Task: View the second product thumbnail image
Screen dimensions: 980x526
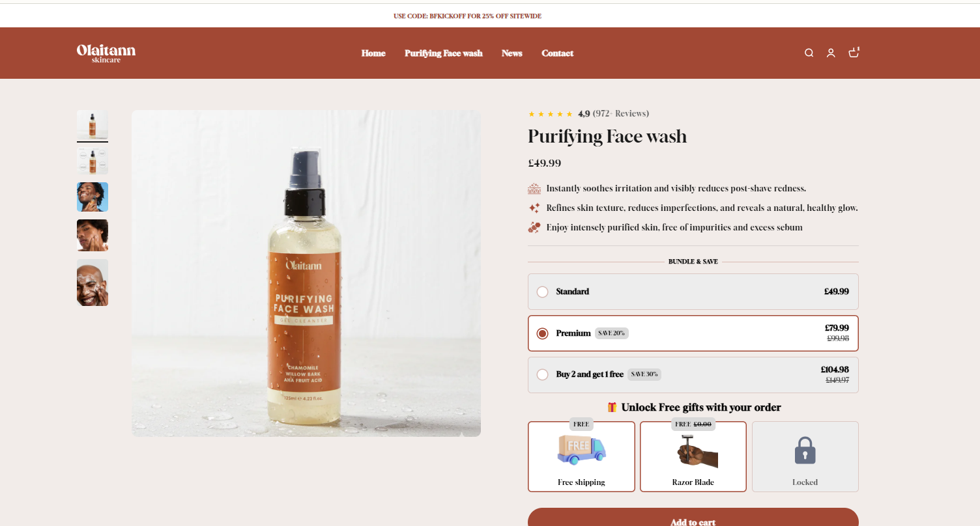Action: [x=93, y=161]
